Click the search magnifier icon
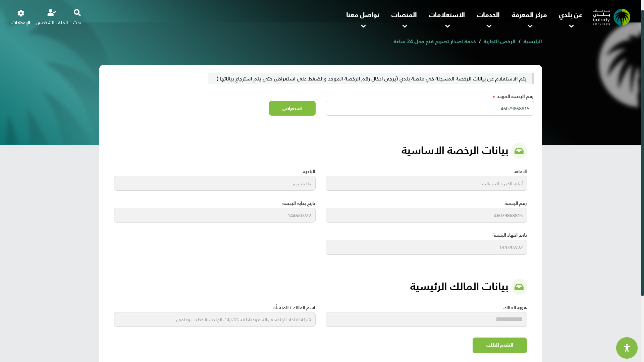This screenshot has width=644, height=362. [77, 13]
